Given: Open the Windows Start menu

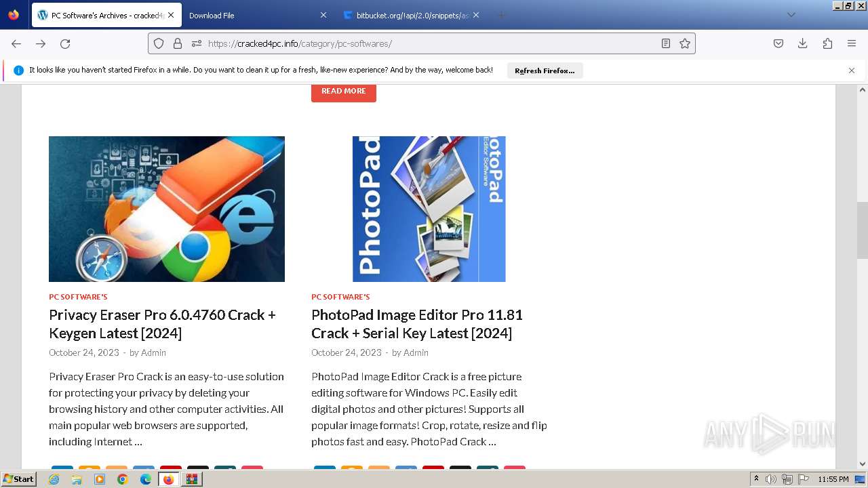Looking at the screenshot, I should click(x=19, y=479).
